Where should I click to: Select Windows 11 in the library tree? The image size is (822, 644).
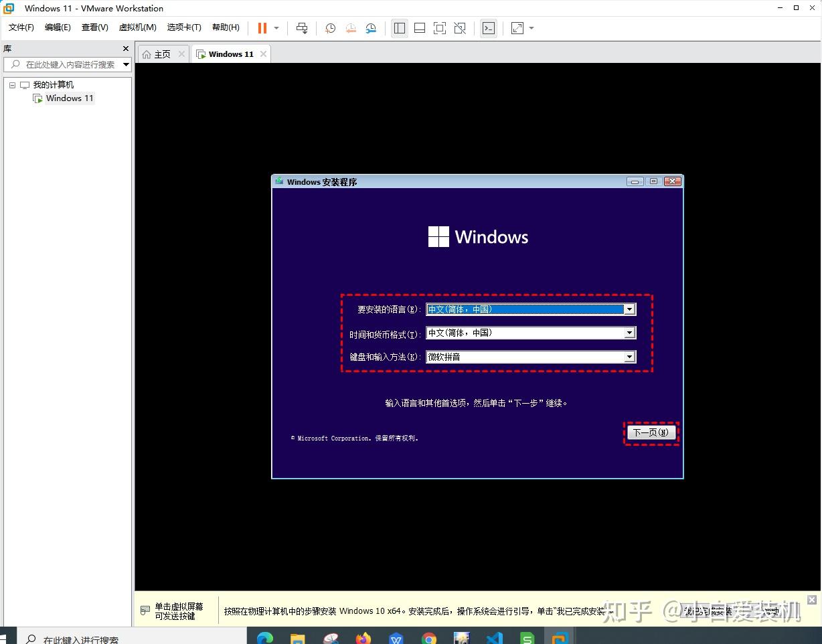tap(69, 98)
